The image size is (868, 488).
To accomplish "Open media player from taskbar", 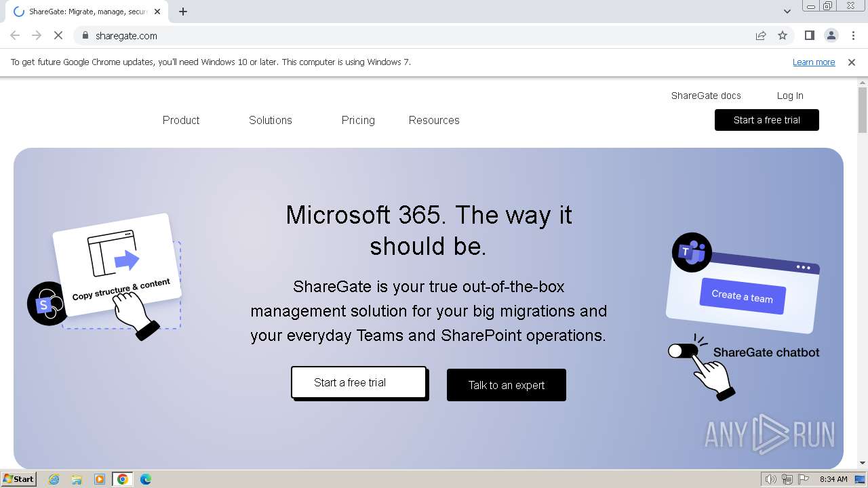I will (100, 479).
